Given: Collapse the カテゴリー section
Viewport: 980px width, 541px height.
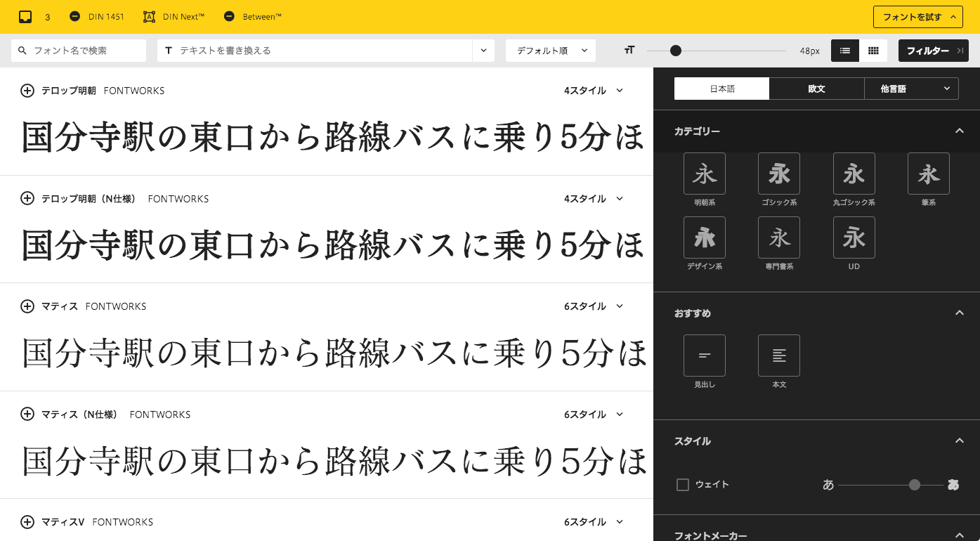Looking at the screenshot, I should click(x=959, y=131).
